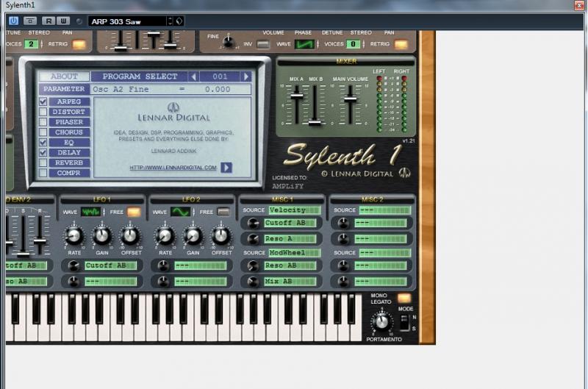This screenshot has width=588, height=389.
Task: Switch to the PHASER tab
Action: pyautogui.click(x=69, y=122)
